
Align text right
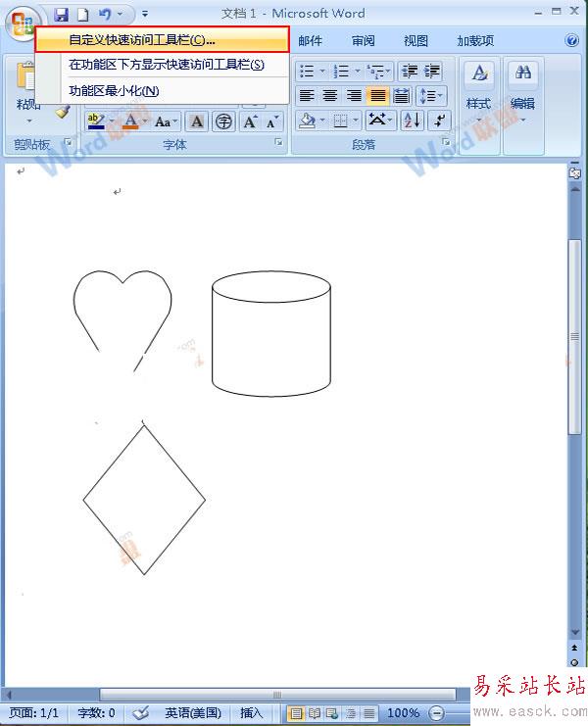[354, 96]
